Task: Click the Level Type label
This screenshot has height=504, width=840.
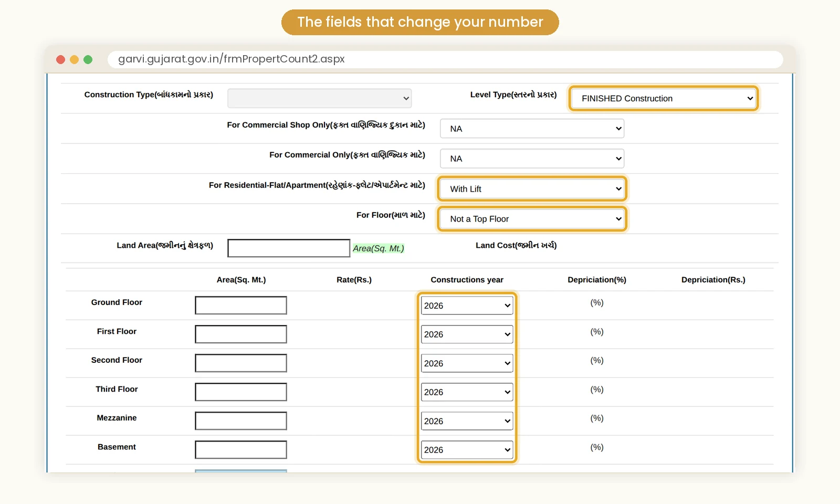Action: coord(513,94)
